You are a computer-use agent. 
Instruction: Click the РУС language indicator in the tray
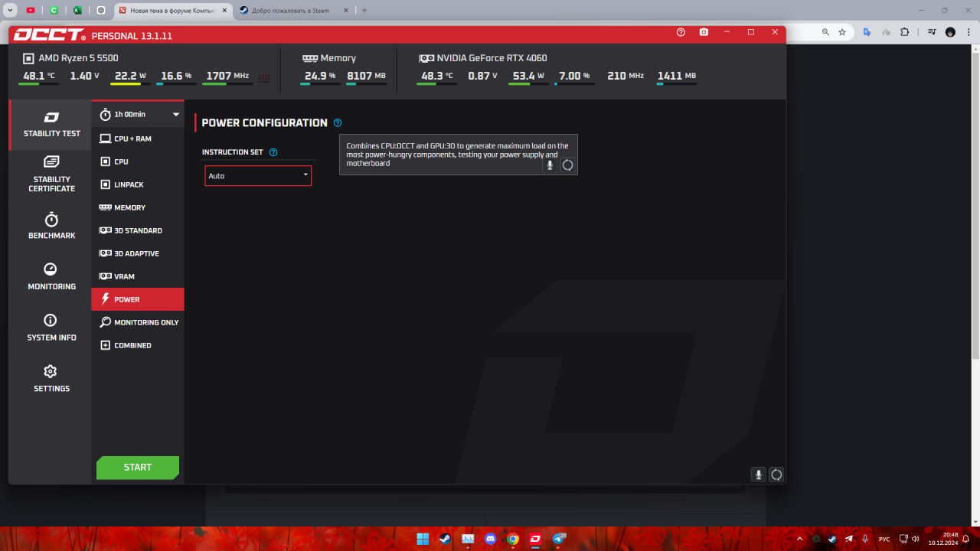pos(884,539)
